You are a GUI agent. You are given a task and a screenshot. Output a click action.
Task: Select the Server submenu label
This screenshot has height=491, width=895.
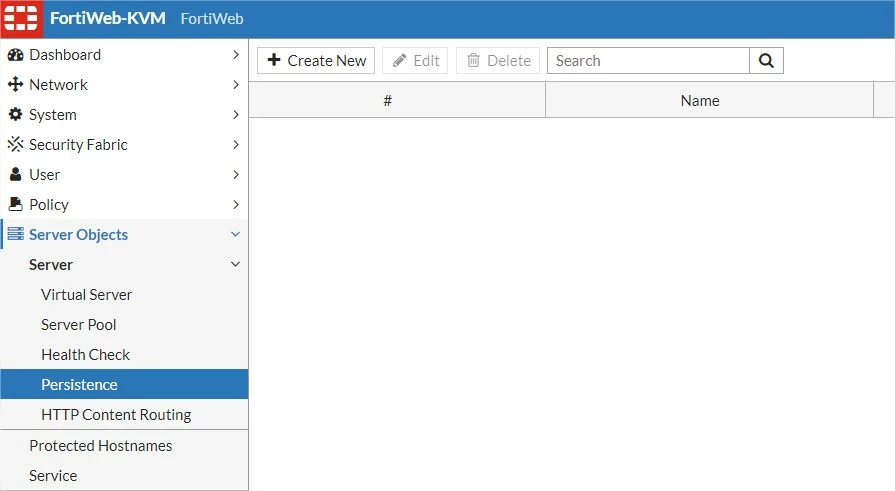(51, 265)
